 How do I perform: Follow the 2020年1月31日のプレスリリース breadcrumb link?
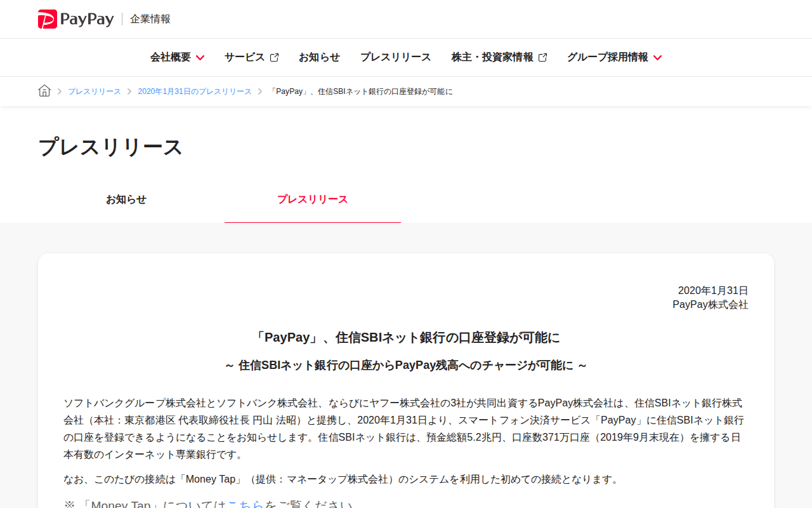[195, 91]
